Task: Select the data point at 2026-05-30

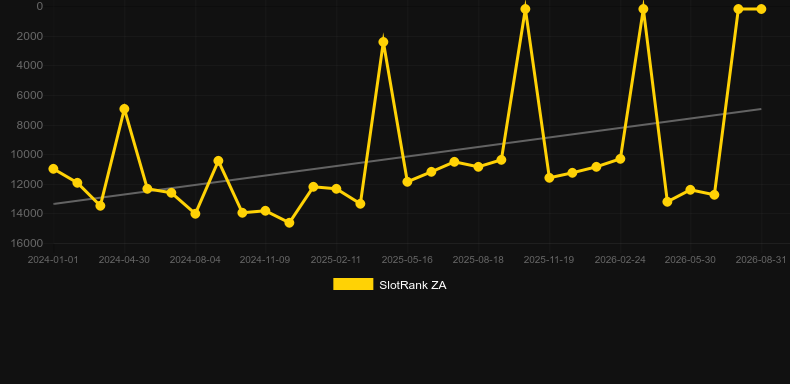Action: (x=690, y=190)
